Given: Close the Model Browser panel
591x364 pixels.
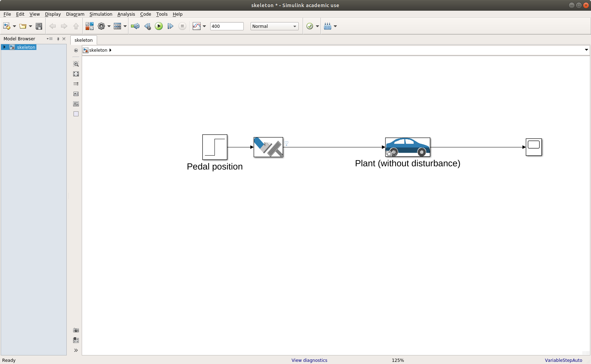Looking at the screenshot, I should [64, 39].
